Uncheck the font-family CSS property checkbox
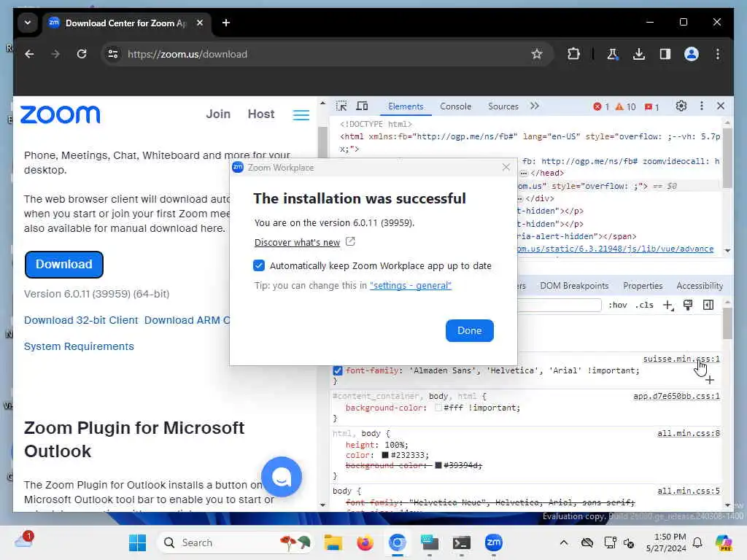Image resolution: width=747 pixels, height=560 pixels. point(337,370)
